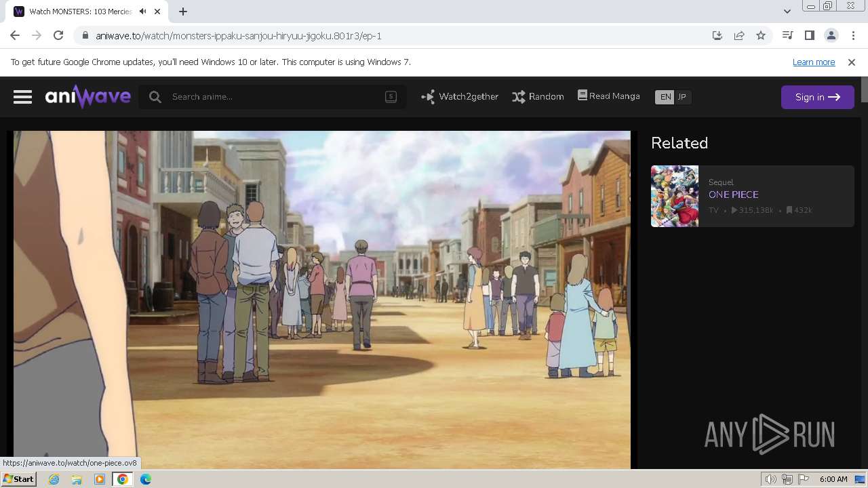Click the 6:00 AM clock
The width and height of the screenshot is (868, 488).
tap(833, 479)
